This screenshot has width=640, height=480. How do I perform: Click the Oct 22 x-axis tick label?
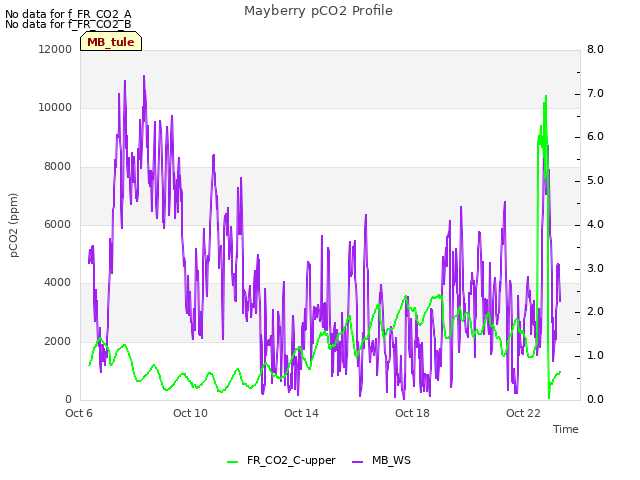pyautogui.click(x=523, y=413)
